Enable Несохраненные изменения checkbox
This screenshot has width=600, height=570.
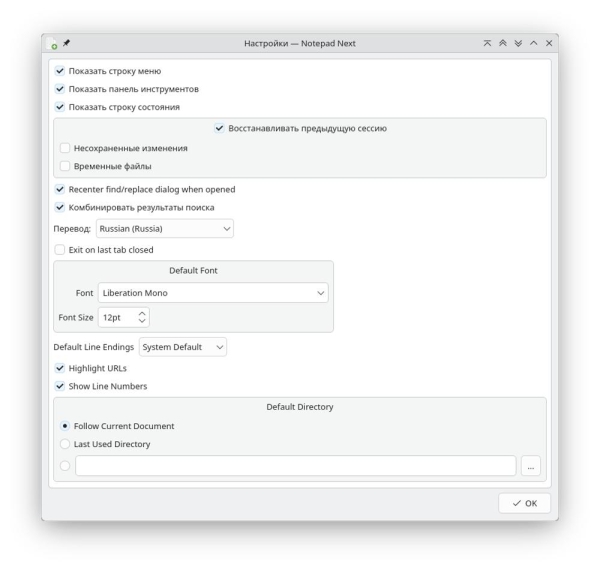coord(65,148)
